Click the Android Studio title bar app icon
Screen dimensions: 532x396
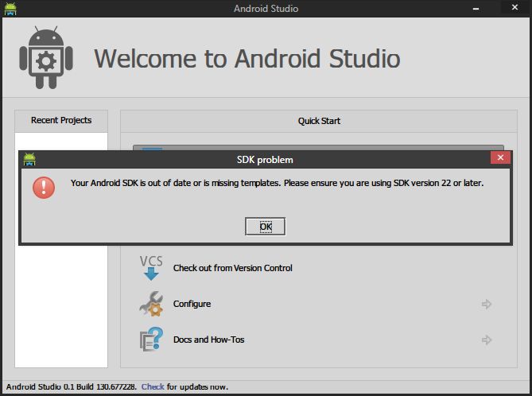[x=10, y=9]
